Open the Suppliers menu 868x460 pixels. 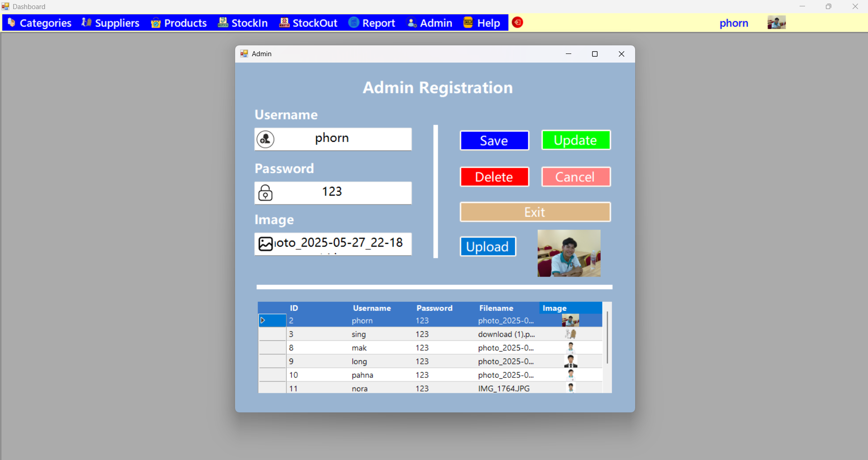[111, 23]
